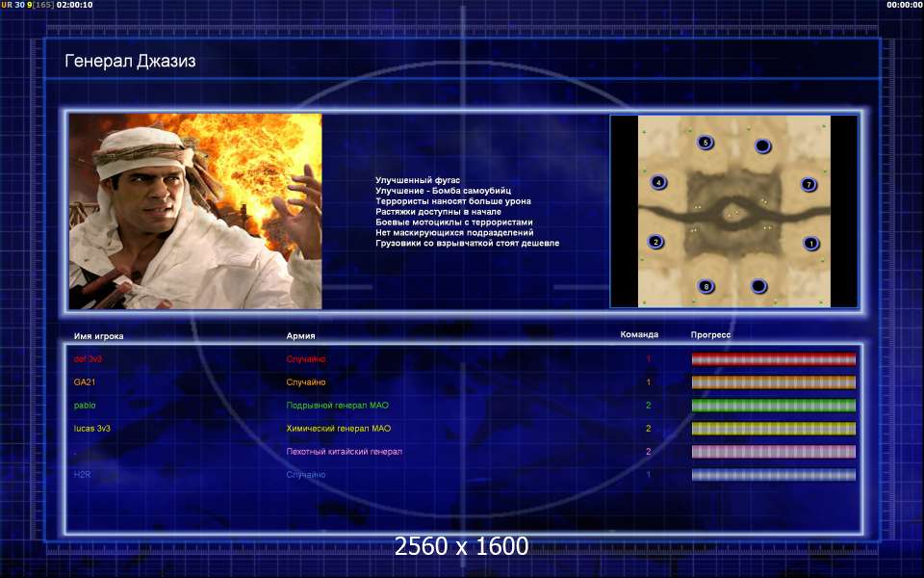The width and height of the screenshot is (924, 578).
Task: Click team number 2 in lucas 3v3 row
Action: pos(648,428)
